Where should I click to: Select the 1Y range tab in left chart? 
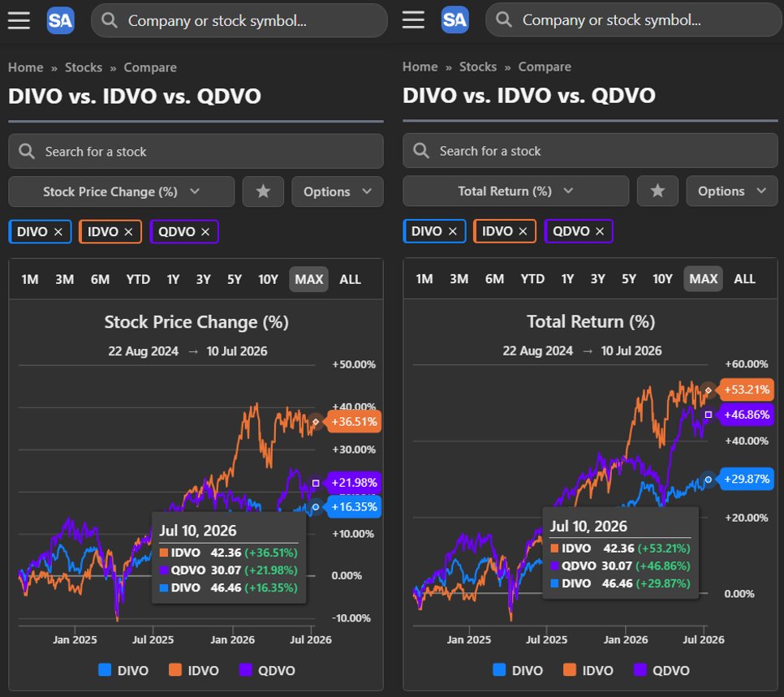click(173, 279)
